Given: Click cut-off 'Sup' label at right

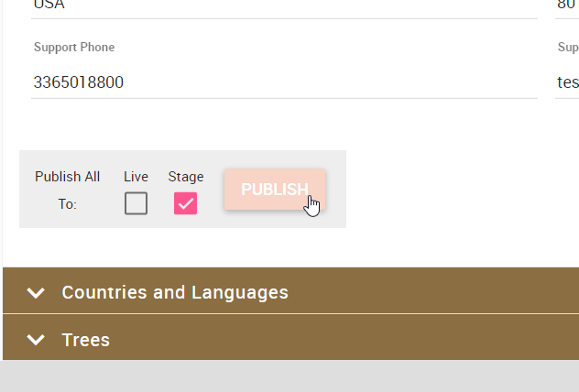Looking at the screenshot, I should (x=567, y=48).
